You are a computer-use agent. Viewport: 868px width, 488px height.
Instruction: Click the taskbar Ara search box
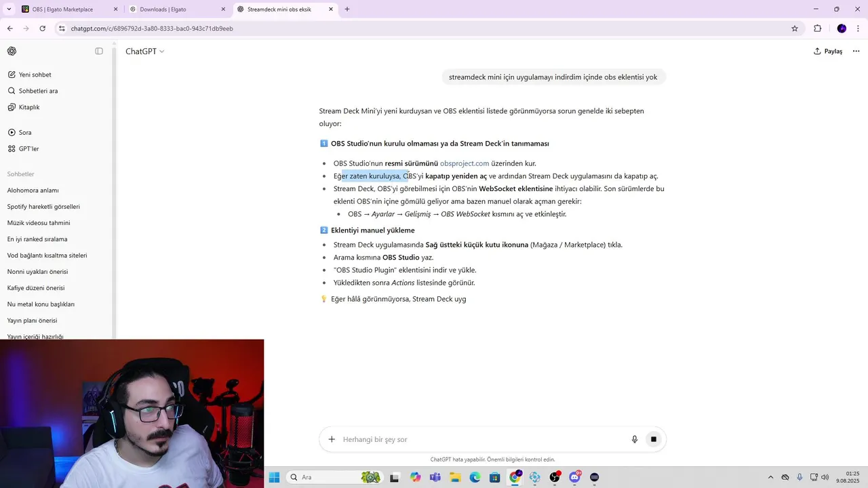tap(334, 477)
